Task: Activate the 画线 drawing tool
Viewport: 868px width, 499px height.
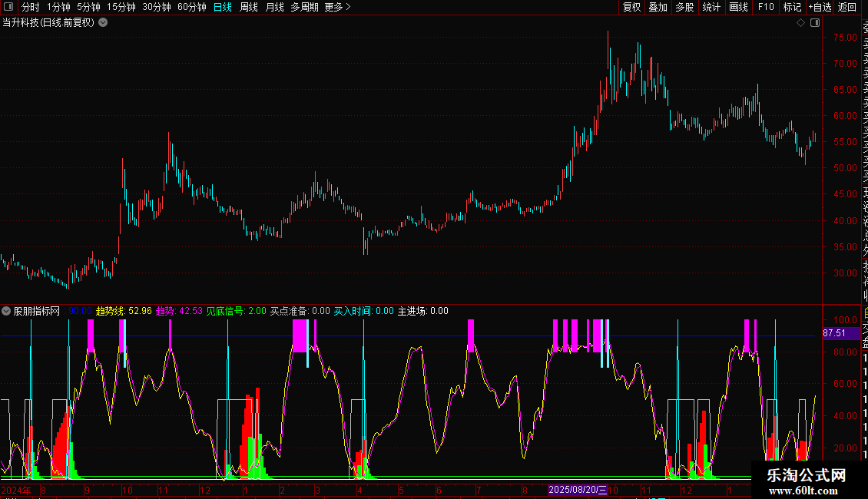Action: pyautogui.click(x=738, y=7)
